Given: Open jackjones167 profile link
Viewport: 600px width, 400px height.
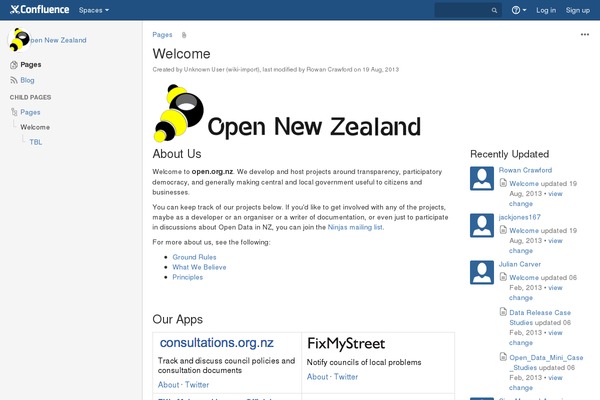Looking at the screenshot, I should click(x=519, y=217).
